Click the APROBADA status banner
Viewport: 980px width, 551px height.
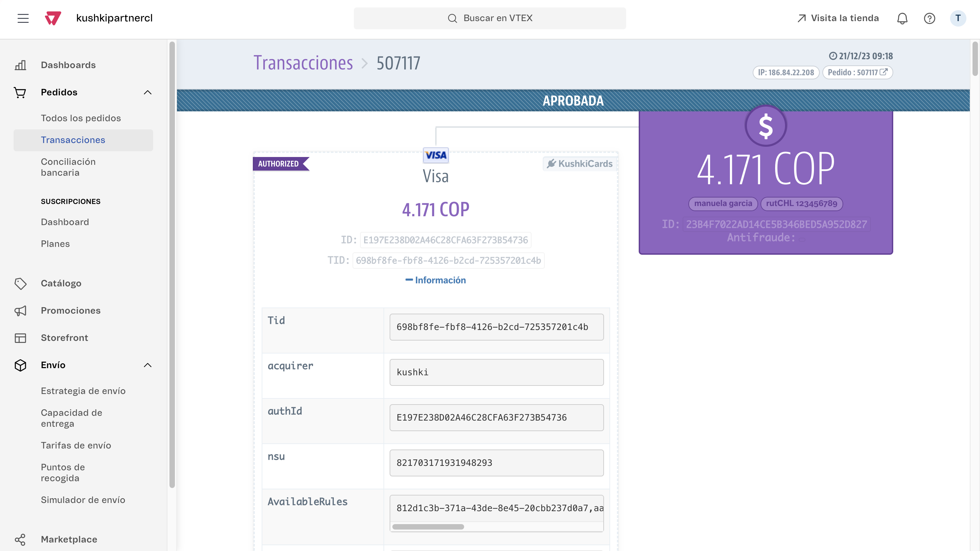(x=573, y=101)
